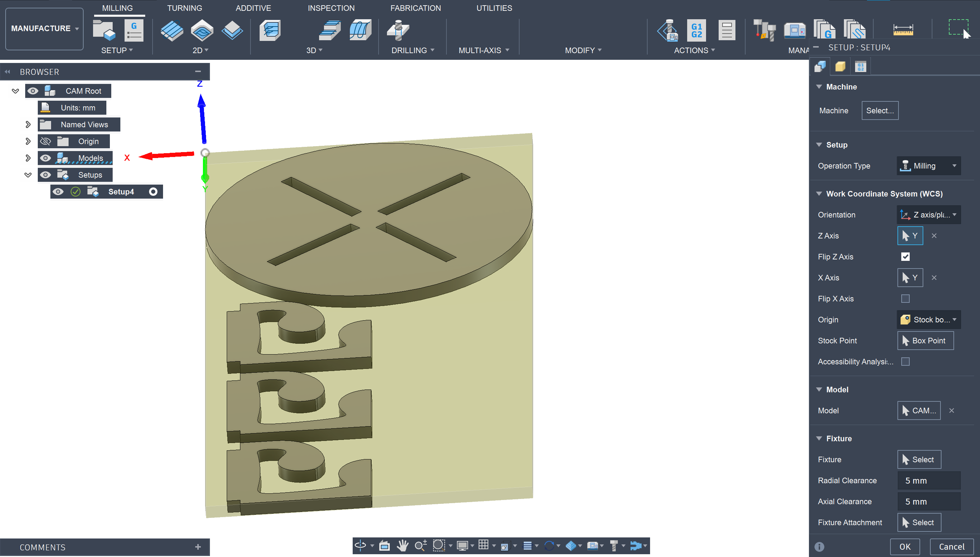Screen dimensions: 980x557
Task: Expand the Models tree node
Action: tap(28, 158)
